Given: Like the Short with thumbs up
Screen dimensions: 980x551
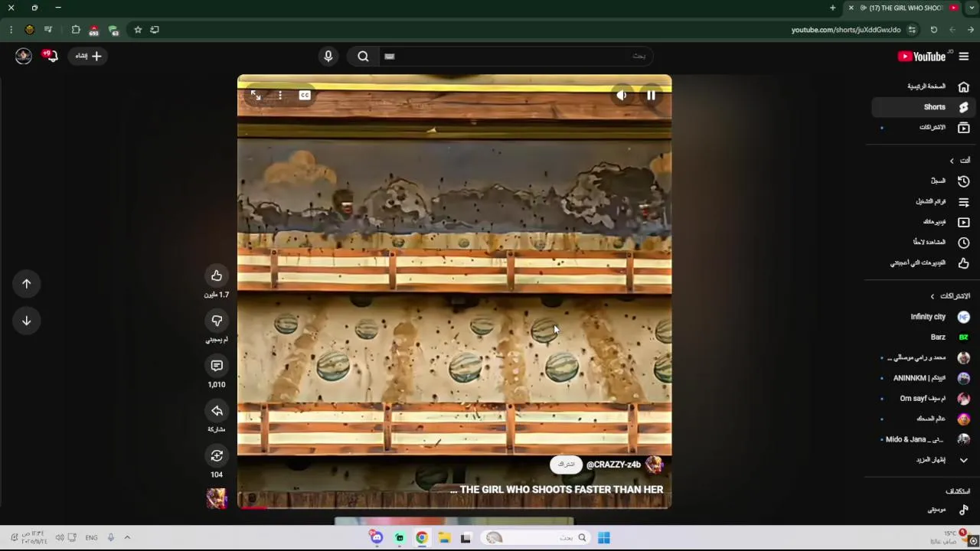Looking at the screenshot, I should (217, 276).
